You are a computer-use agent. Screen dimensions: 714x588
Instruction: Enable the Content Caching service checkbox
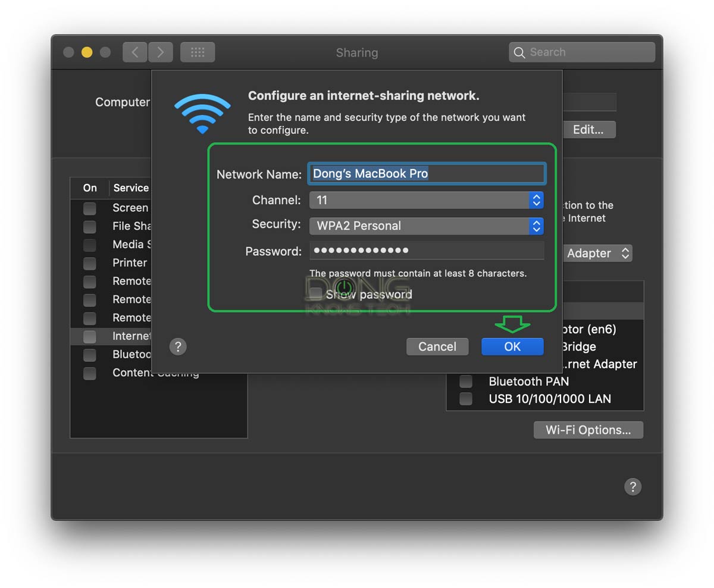[89, 373]
